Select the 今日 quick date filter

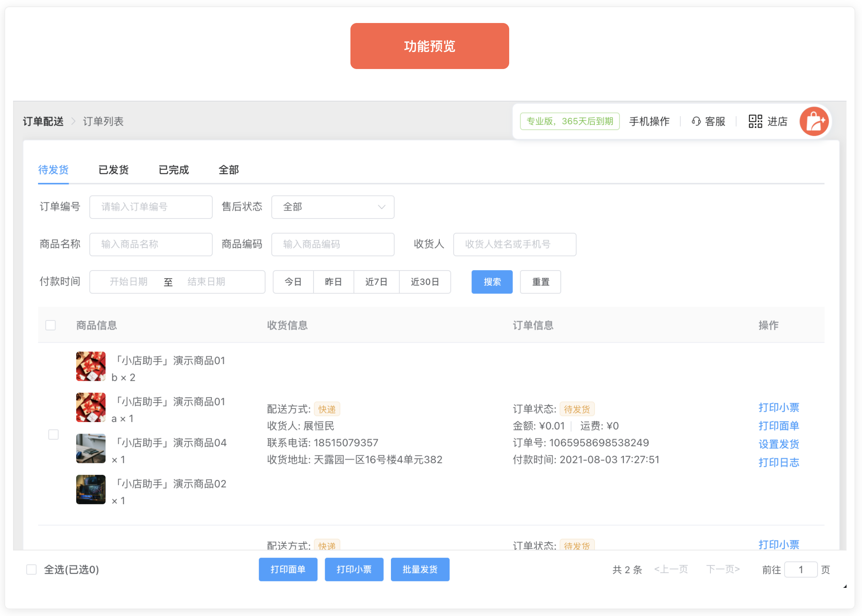293,282
